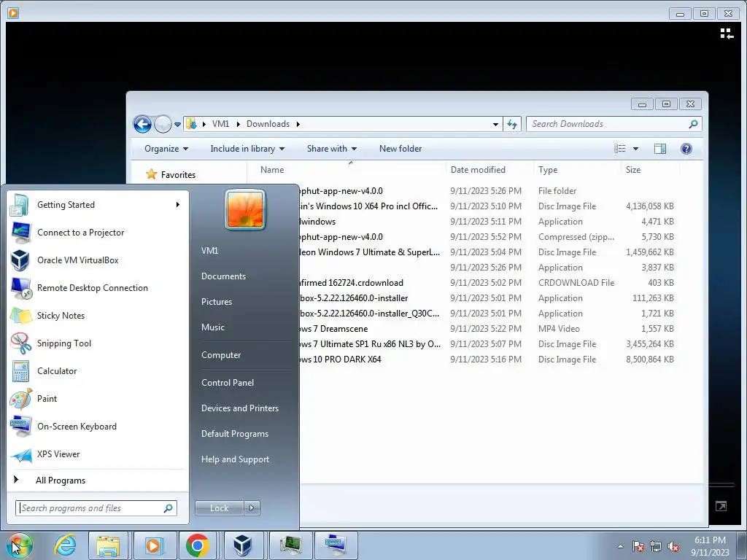Open Control Panel from Start menu

point(228,383)
